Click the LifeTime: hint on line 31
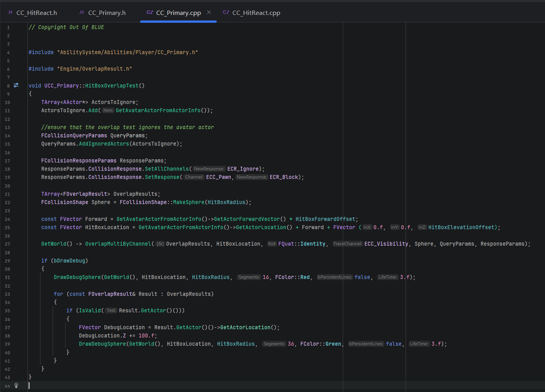 [388, 277]
